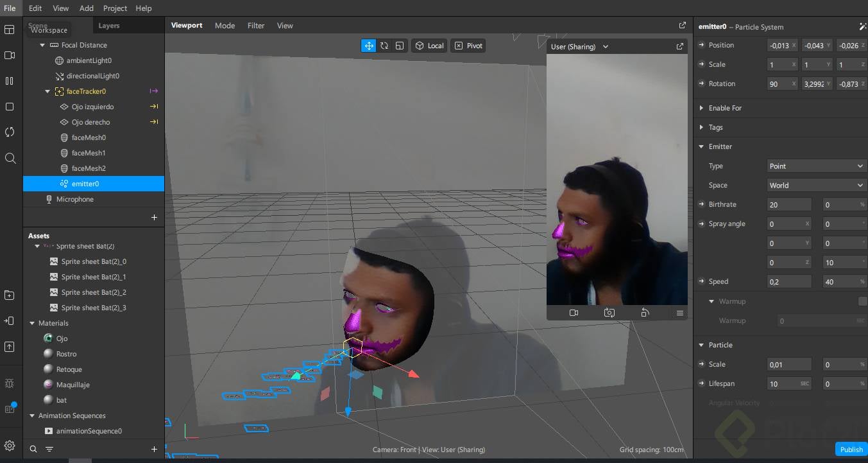The height and width of the screenshot is (463, 868).
Task: Click the wand icon beside emitter0 title
Action: [x=862, y=26]
